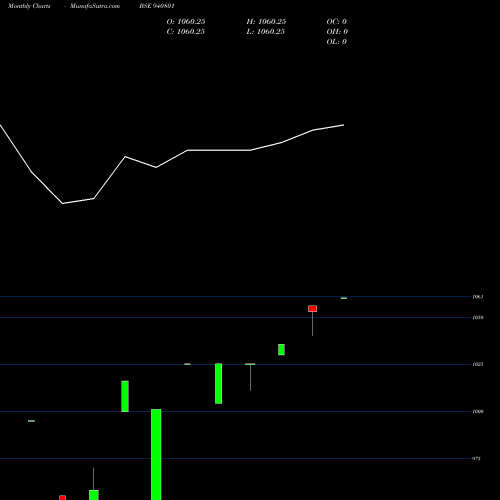Image resolution: width=500 pixels, height=500 pixels.
Task: Click the right end of the white line
Action: point(344,125)
